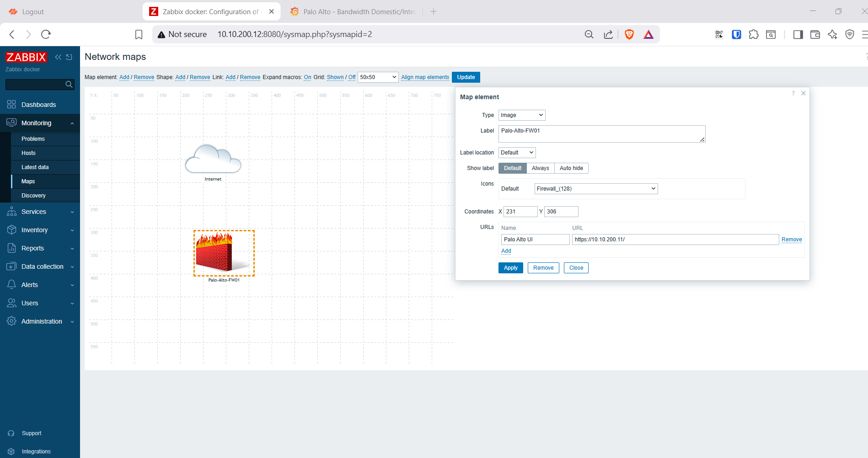Open Support via headset icon

pyautogui.click(x=11, y=433)
